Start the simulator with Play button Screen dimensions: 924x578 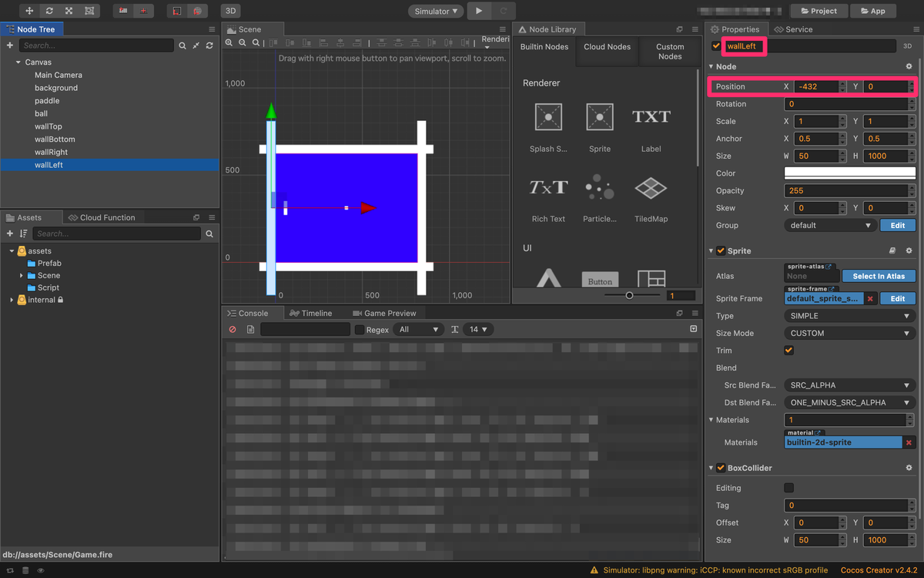(x=479, y=11)
